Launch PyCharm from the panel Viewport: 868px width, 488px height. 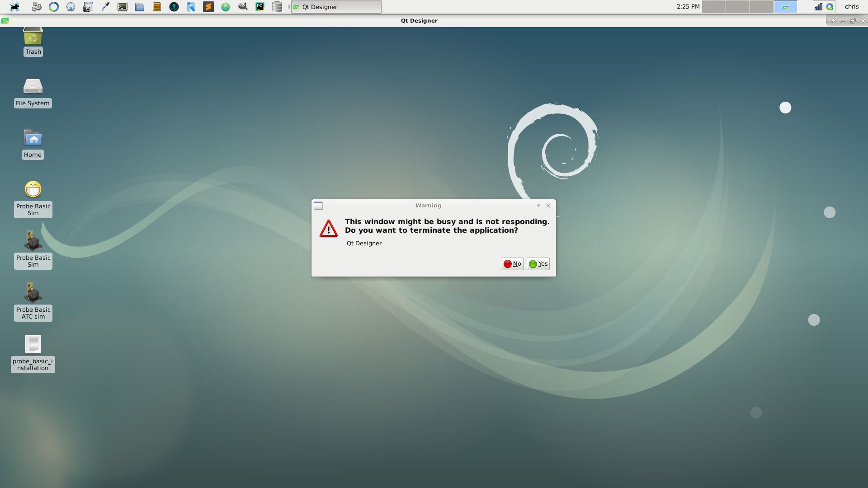coord(260,7)
